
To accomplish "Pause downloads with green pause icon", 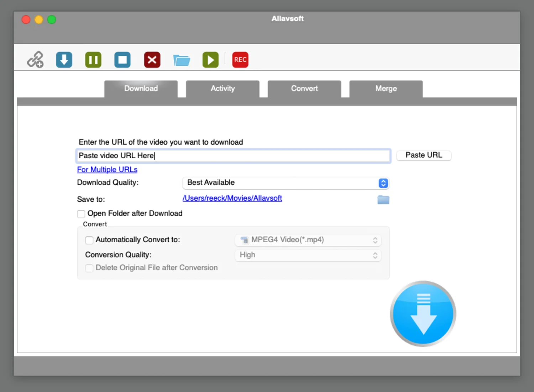I will 93,59.
